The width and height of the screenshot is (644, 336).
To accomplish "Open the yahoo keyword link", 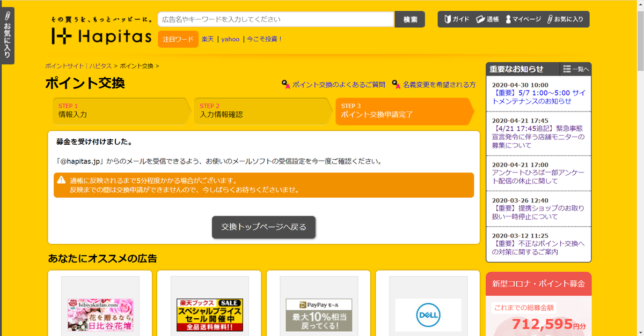I will pyautogui.click(x=230, y=39).
